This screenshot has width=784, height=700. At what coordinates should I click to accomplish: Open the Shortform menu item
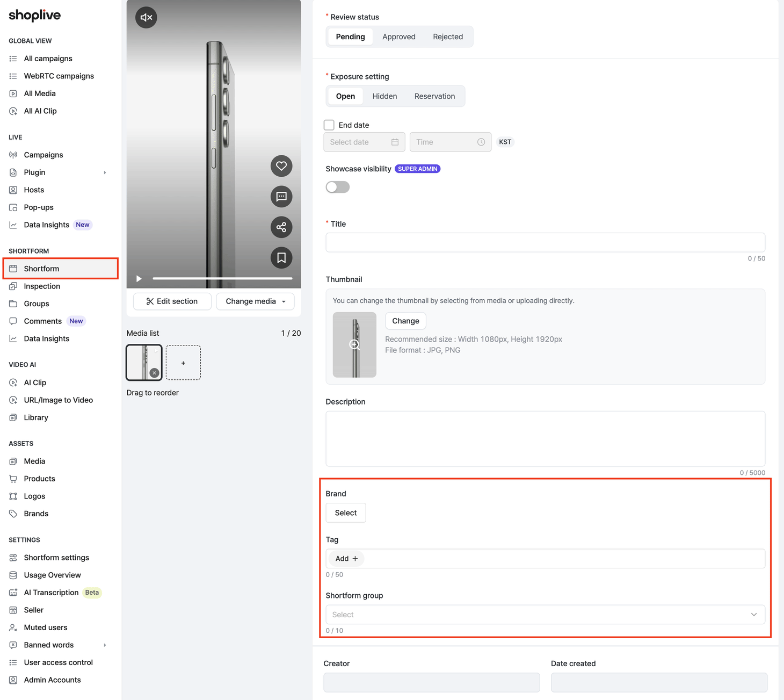[61, 269]
